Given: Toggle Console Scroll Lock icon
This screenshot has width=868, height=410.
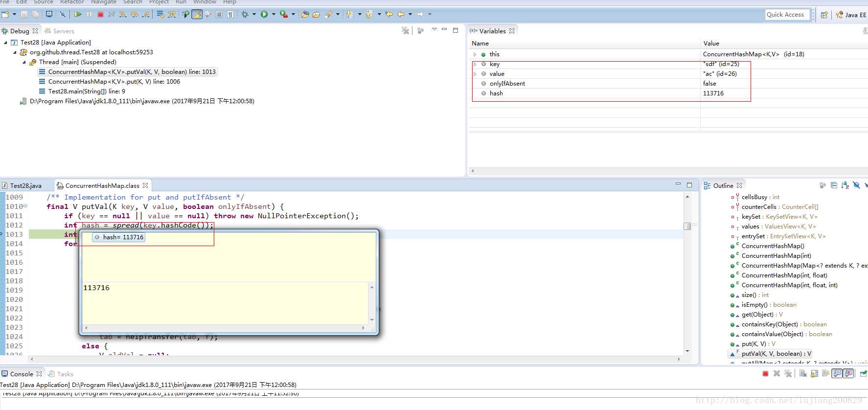Looking at the screenshot, I should click(x=814, y=373).
